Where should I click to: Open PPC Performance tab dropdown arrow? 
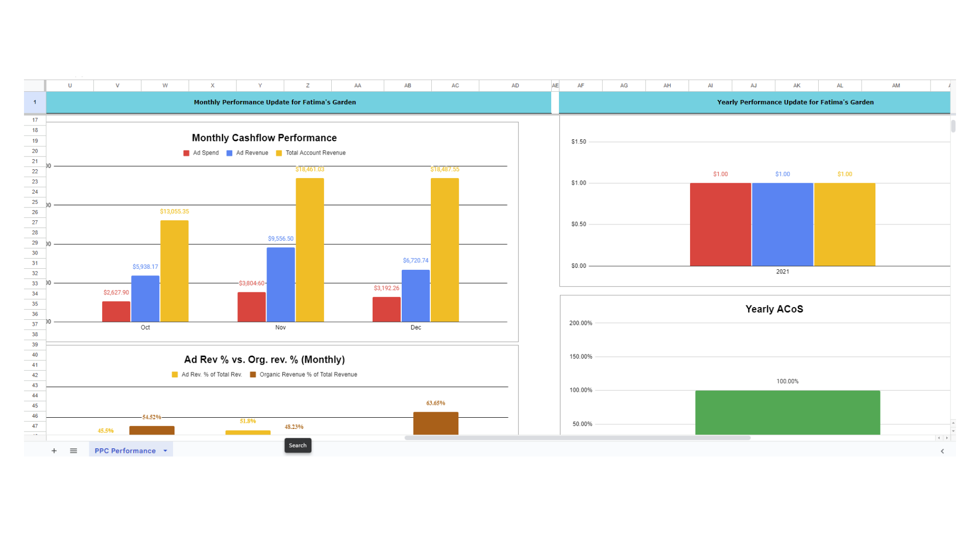coord(165,451)
